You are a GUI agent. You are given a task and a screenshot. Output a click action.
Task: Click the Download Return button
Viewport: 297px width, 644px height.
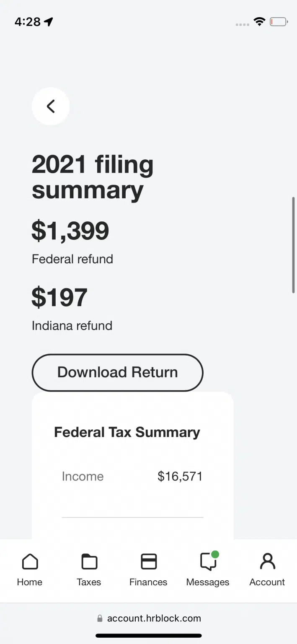(x=117, y=372)
